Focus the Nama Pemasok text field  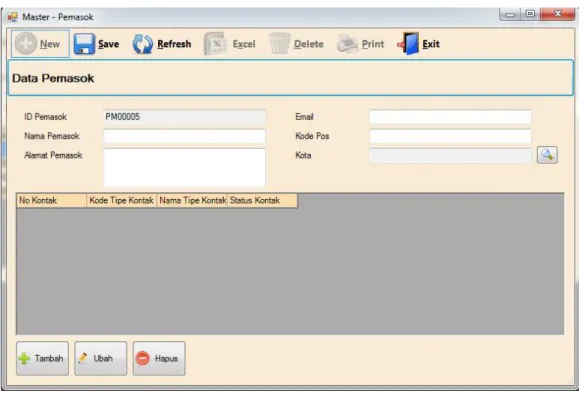(x=184, y=136)
